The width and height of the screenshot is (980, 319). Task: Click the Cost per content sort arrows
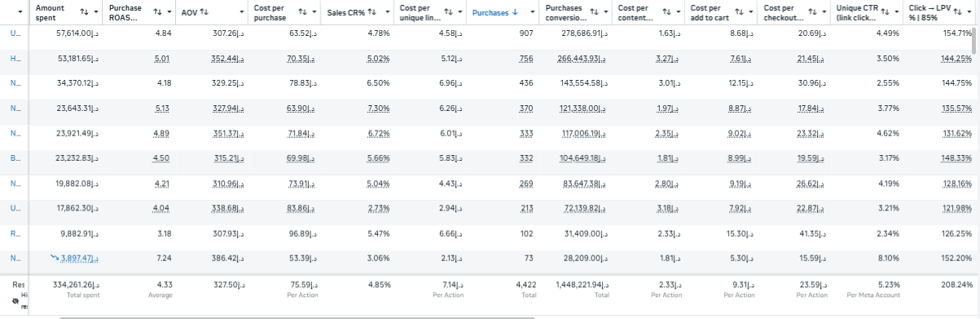666,12
